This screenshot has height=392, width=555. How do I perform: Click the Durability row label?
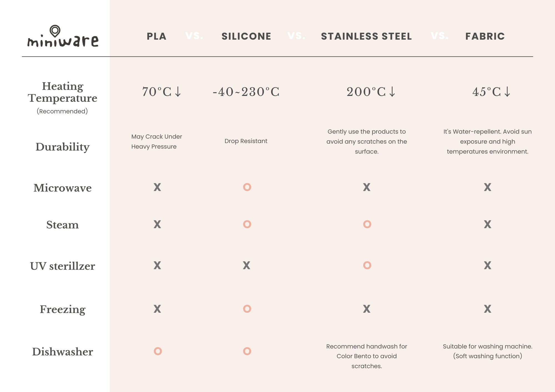62,147
